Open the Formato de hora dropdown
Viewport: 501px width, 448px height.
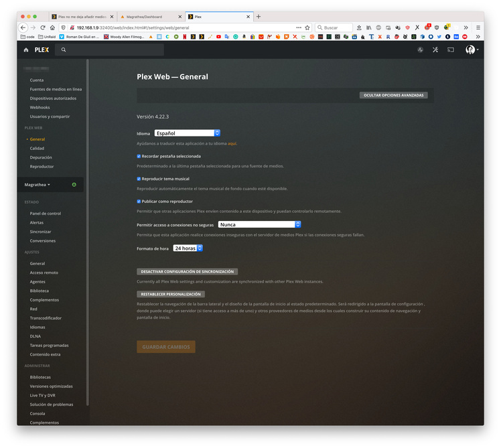point(188,248)
